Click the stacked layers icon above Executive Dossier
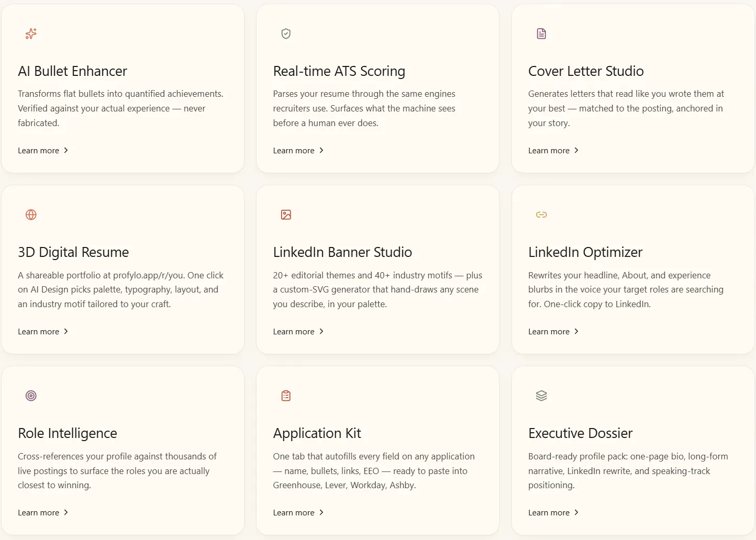 pos(541,396)
